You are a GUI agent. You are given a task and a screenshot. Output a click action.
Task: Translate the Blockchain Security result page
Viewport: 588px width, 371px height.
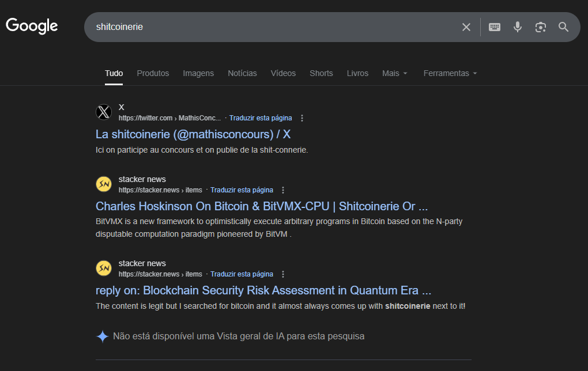(242, 274)
